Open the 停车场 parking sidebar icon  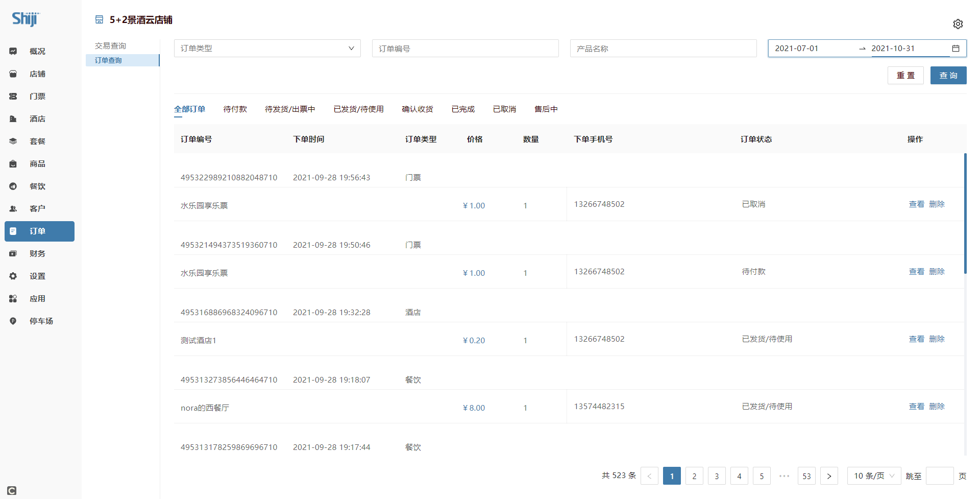[13, 321]
